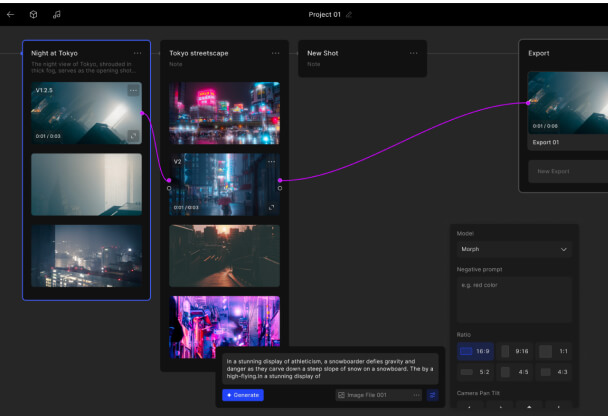This screenshot has height=418, width=608.
Task: Click the purple output node right of V2 clip
Action: (x=280, y=180)
